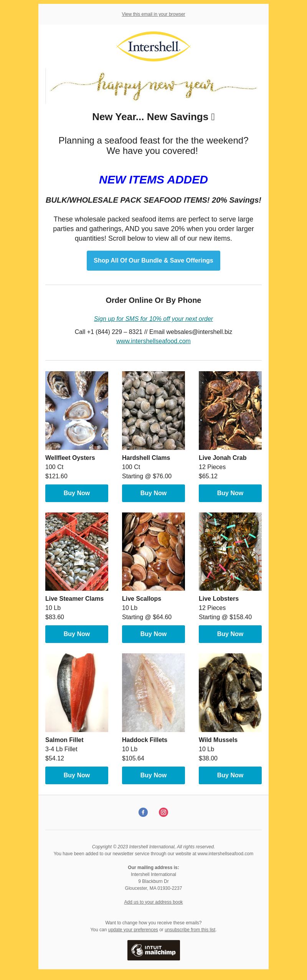This screenshot has height=980, width=307.
Task: Click unsubscribe from this list
Action: 190,930
